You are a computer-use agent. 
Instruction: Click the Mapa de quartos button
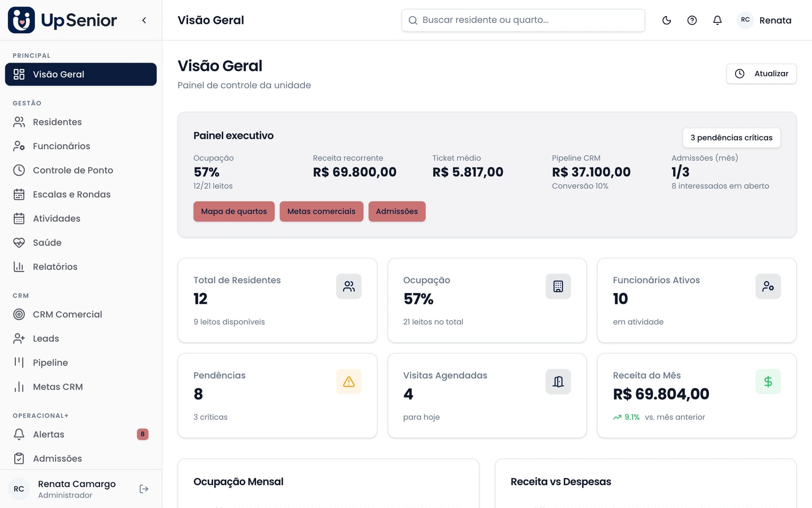234,211
